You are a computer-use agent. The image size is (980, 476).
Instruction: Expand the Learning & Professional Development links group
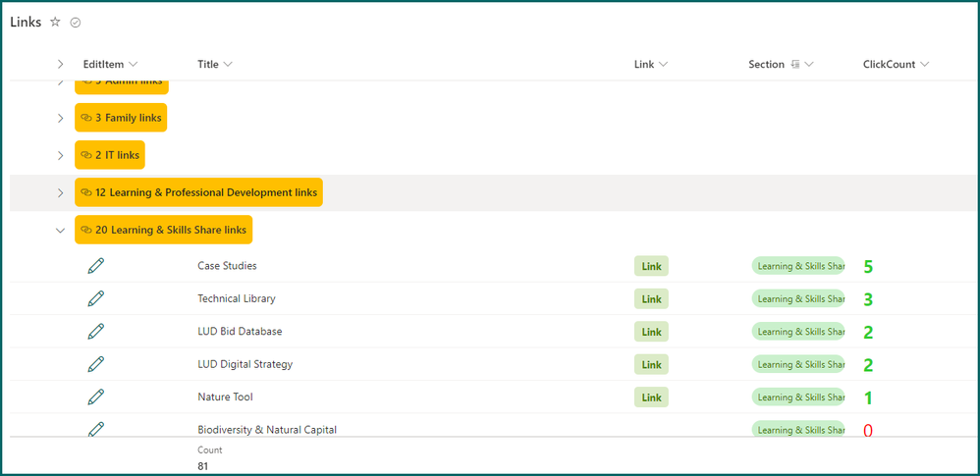point(61,193)
